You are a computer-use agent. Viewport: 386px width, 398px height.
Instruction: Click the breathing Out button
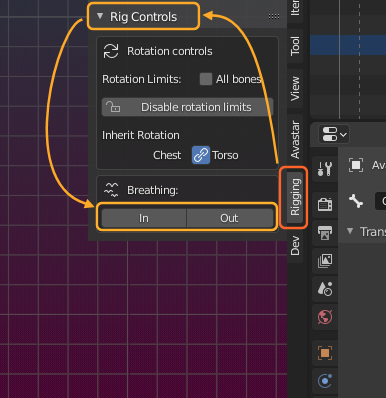click(x=230, y=218)
